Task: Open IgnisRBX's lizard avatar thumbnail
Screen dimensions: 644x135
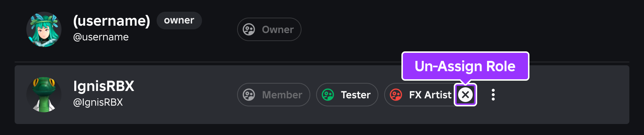Action: tap(44, 95)
